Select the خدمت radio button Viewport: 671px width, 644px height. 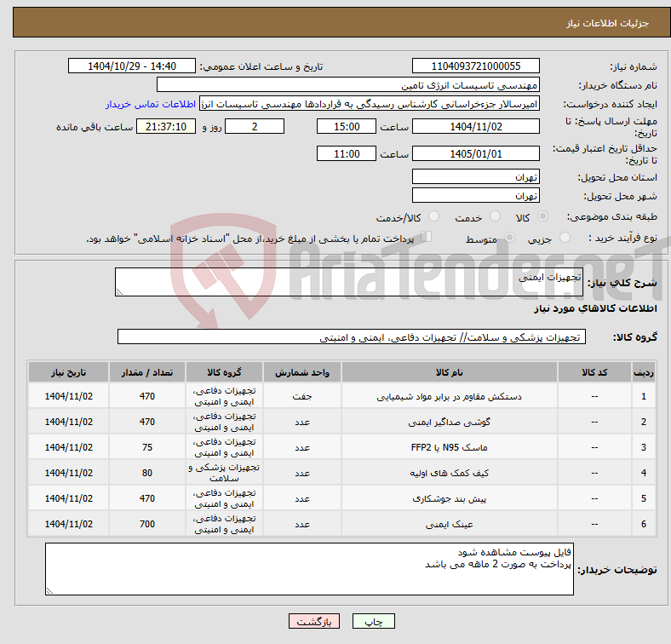pyautogui.click(x=495, y=216)
